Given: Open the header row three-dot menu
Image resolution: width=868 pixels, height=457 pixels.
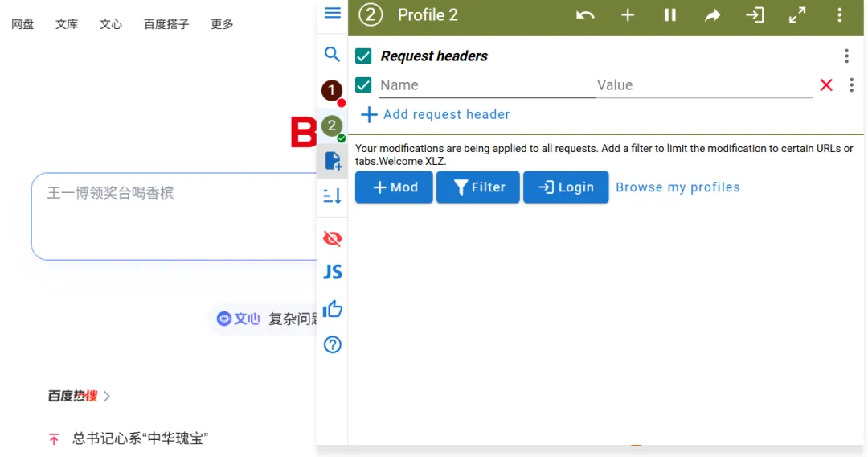Looking at the screenshot, I should [851, 85].
